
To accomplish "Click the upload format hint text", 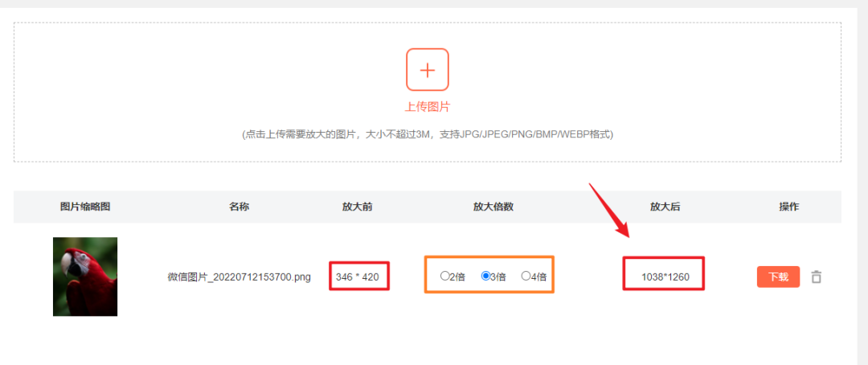I will point(428,134).
